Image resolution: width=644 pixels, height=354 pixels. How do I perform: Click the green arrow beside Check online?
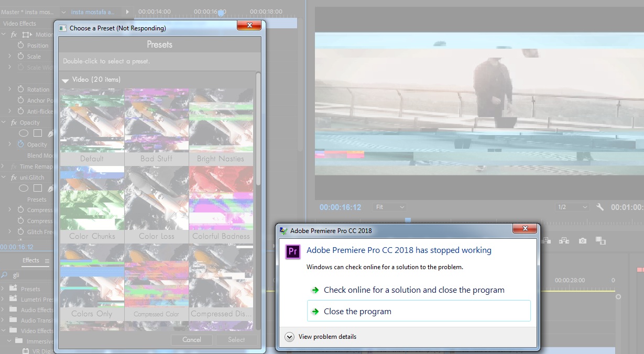pos(315,290)
